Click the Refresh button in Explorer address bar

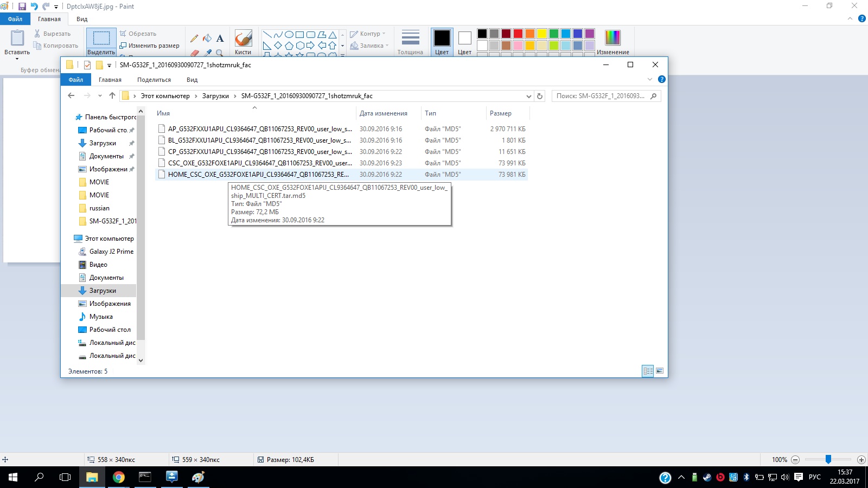click(x=540, y=96)
